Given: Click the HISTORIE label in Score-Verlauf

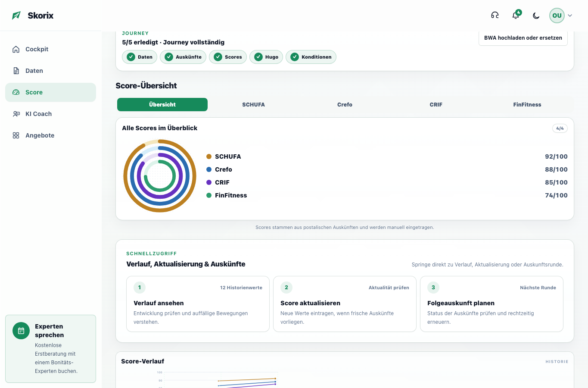Looking at the screenshot, I should pyautogui.click(x=557, y=362).
